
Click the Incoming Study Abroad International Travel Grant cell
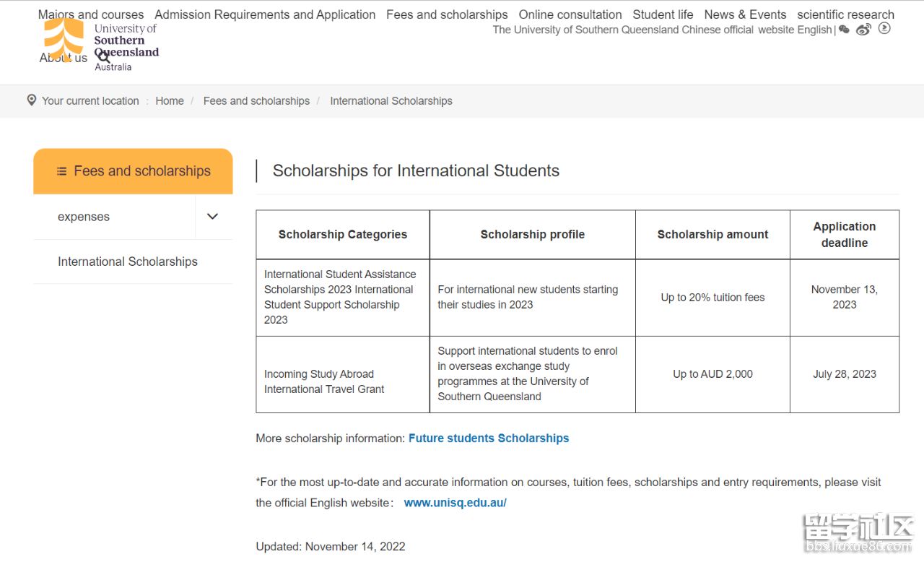click(x=343, y=374)
